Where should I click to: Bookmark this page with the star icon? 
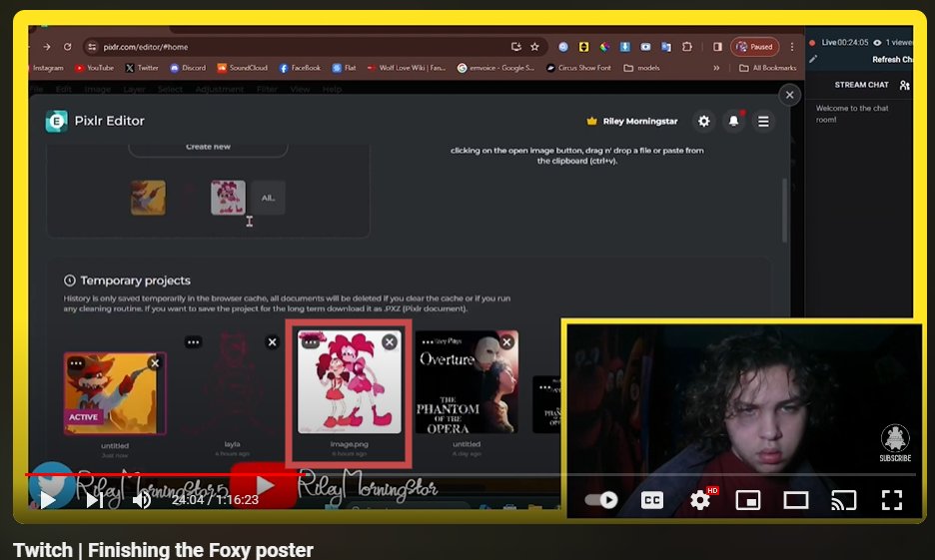click(x=534, y=47)
